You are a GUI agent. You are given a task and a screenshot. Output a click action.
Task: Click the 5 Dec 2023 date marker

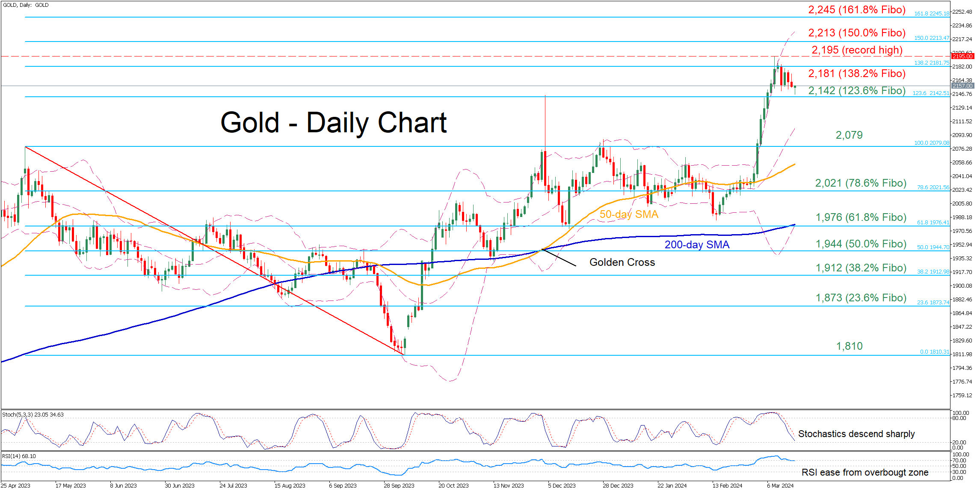pos(562,485)
